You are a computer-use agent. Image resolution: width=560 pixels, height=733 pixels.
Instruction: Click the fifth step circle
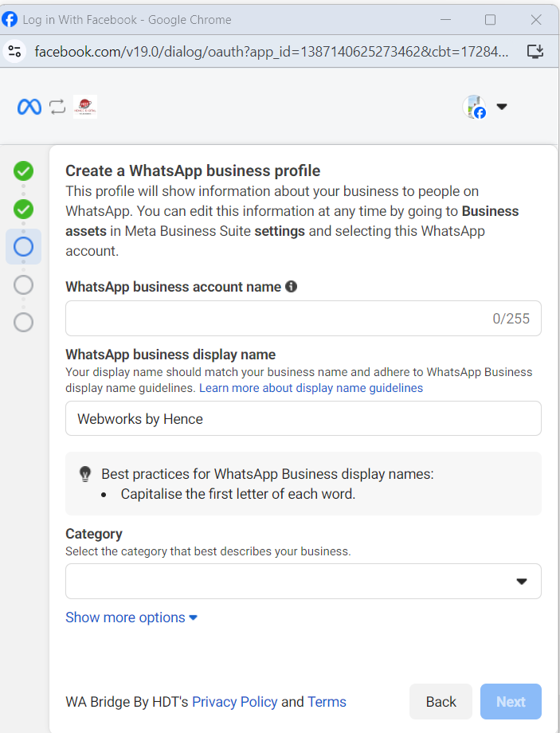[23, 322]
